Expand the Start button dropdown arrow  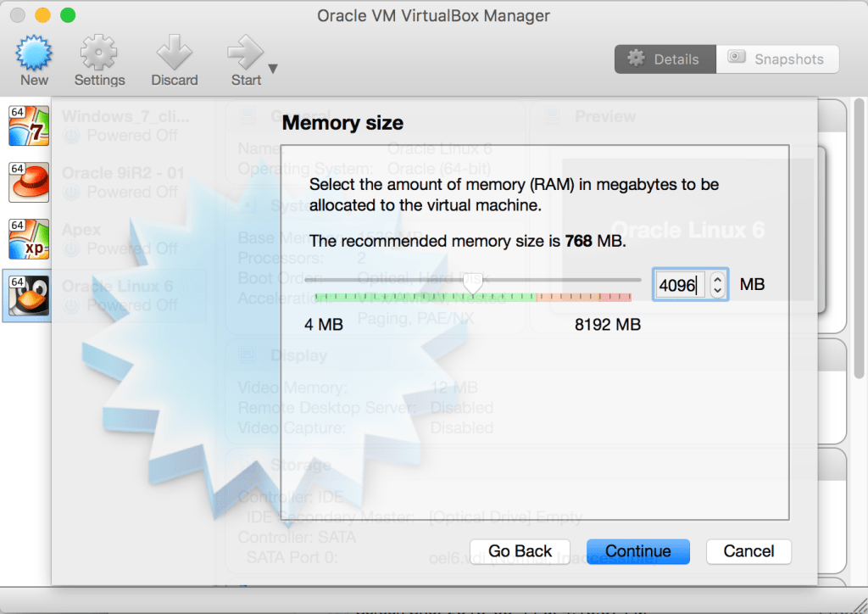click(273, 69)
